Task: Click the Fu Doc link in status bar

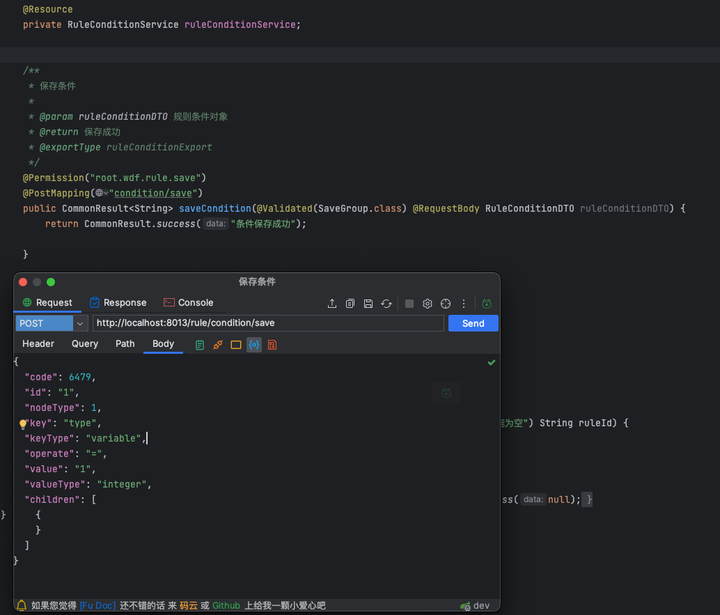Action: (98, 606)
